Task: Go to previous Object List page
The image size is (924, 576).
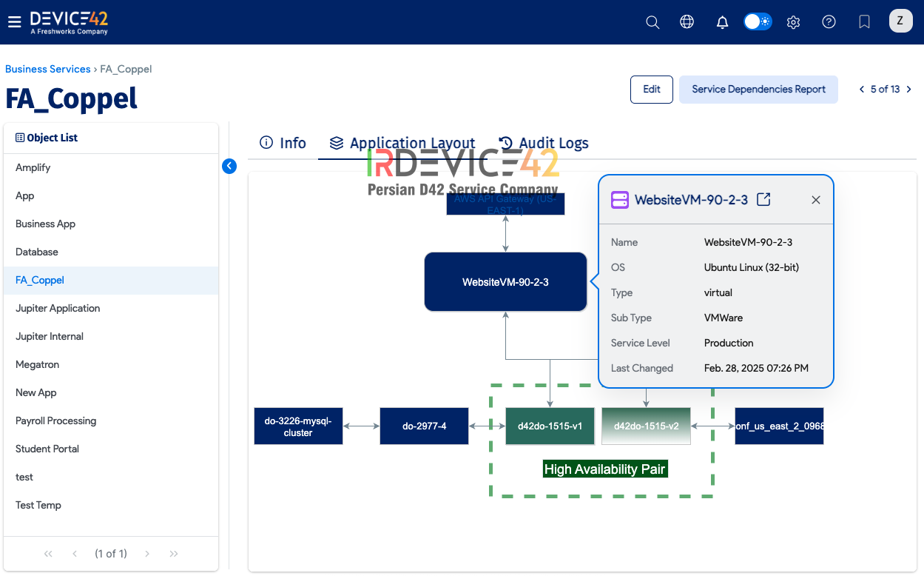Action: coord(75,553)
